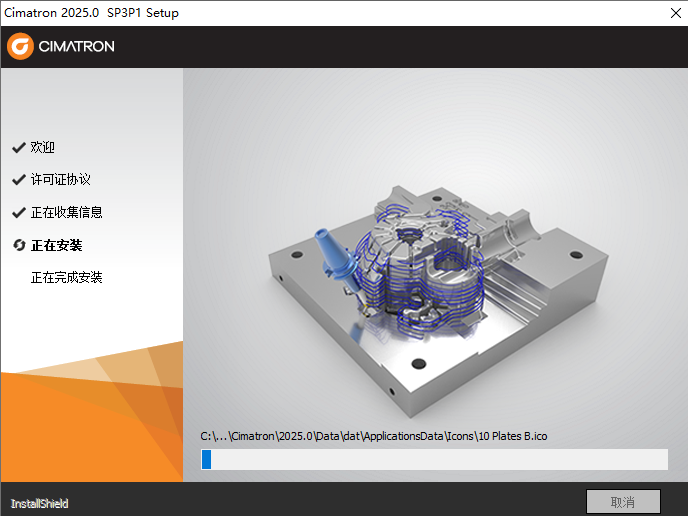688x516 pixels.
Task: Click the blue filled portion of progress bar
Action: [206, 459]
